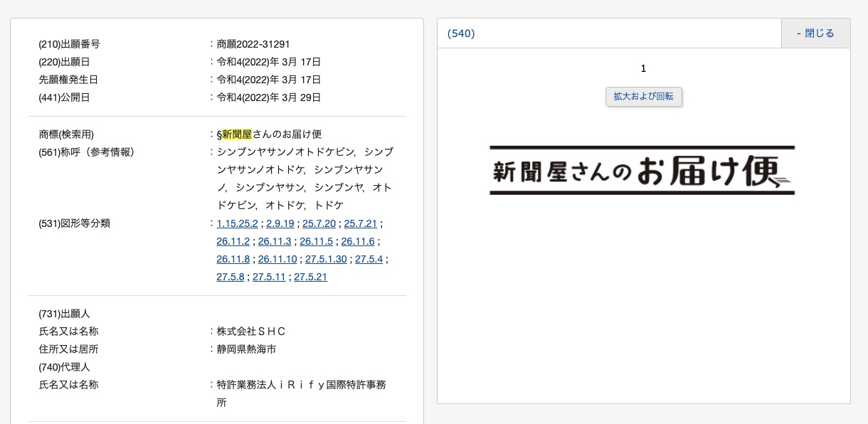
Task: Open figure classification 26.11.10
Action: point(277,259)
